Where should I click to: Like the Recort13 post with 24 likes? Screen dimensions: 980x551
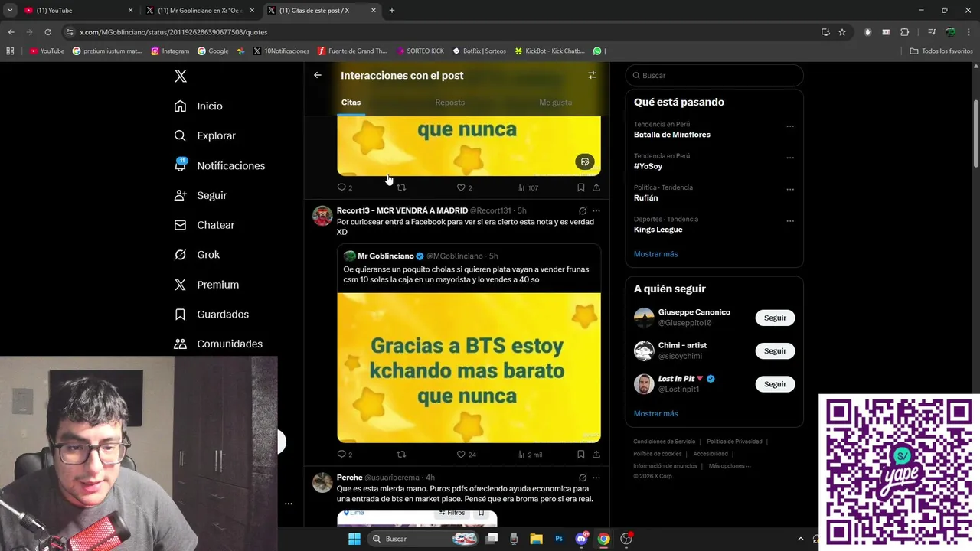(x=466, y=455)
